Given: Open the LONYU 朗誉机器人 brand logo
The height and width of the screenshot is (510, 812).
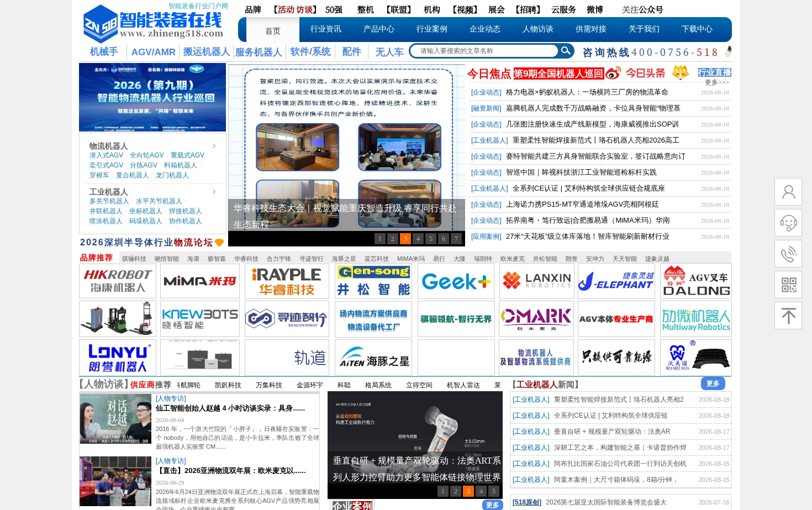Looking at the screenshot, I should (x=118, y=357).
